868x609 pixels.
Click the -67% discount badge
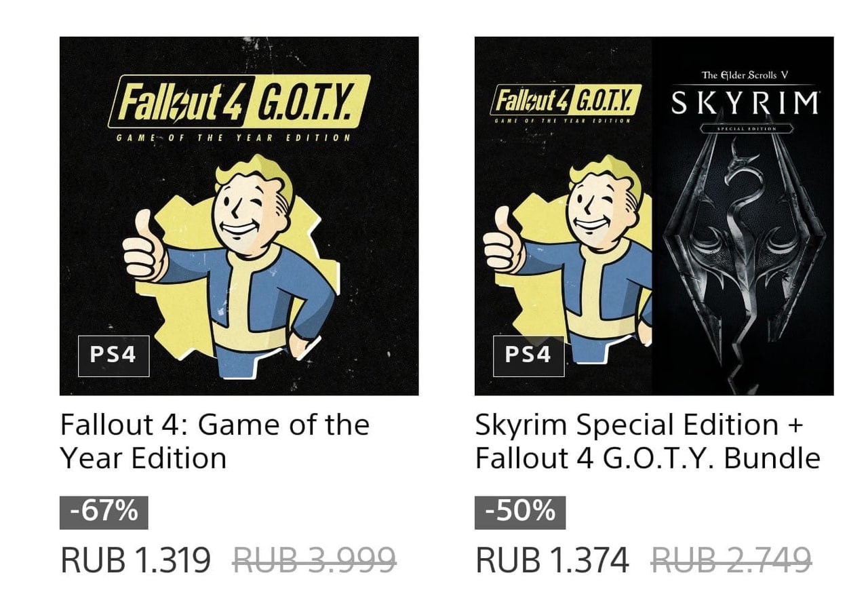click(x=104, y=512)
